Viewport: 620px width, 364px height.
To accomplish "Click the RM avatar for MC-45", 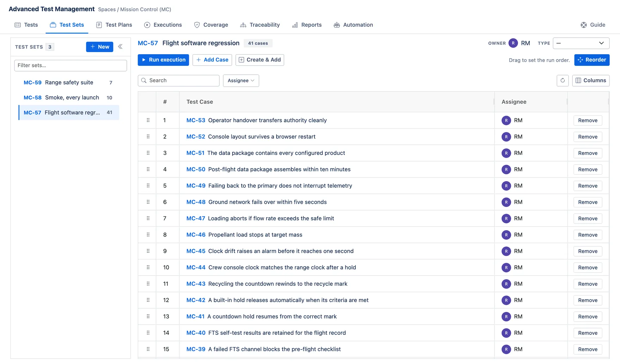I will 506,251.
